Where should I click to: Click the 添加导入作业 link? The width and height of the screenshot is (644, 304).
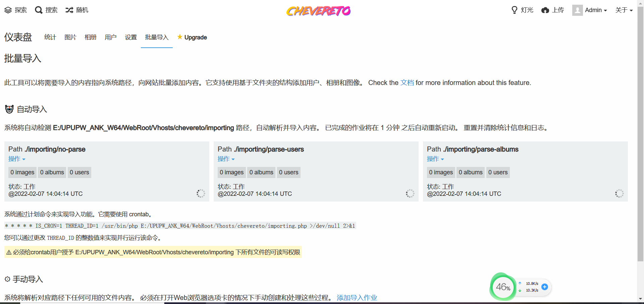(357, 298)
